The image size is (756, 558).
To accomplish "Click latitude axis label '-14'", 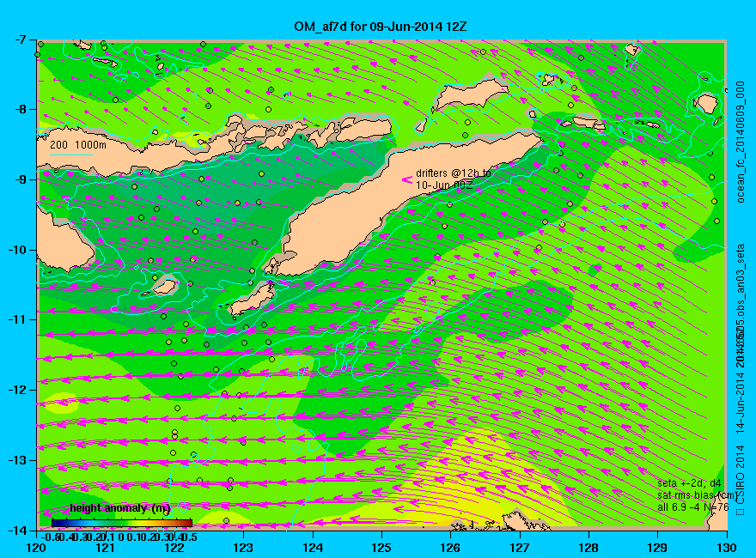I will [x=18, y=531].
